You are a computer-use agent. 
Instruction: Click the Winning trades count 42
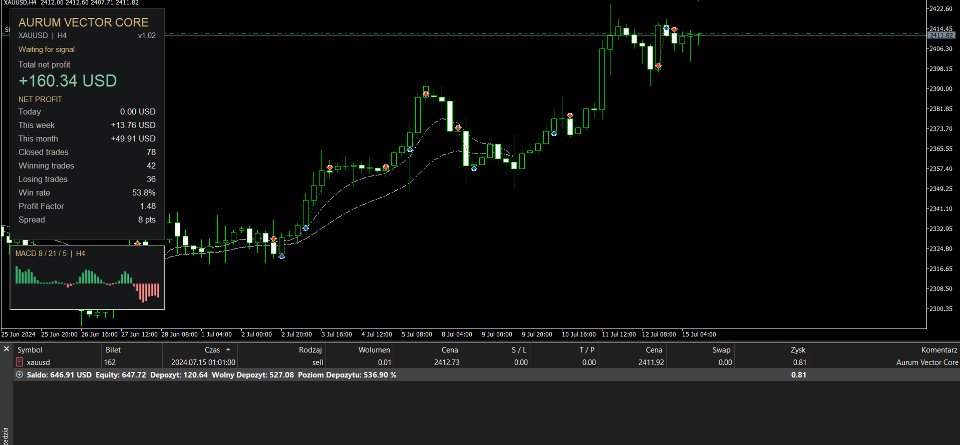click(151, 165)
